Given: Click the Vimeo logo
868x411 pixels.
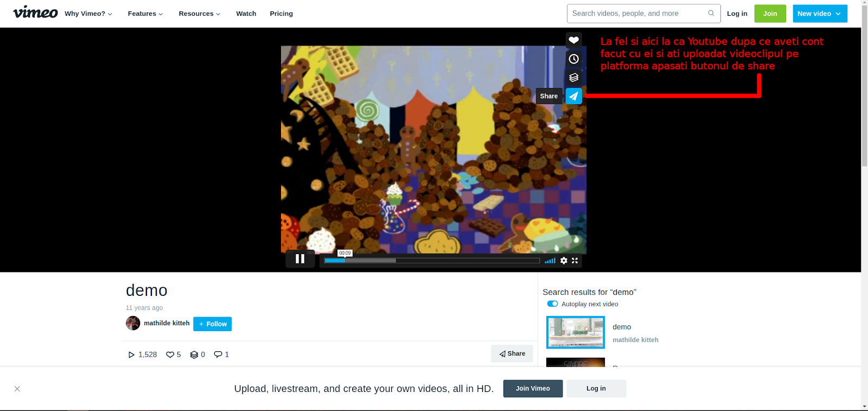Looking at the screenshot, I should tap(35, 12).
